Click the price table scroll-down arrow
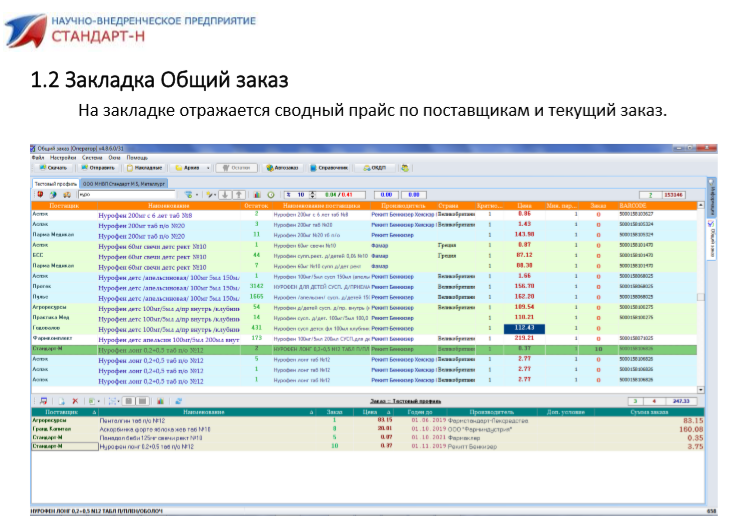Screen dimensions: 732x516 [x=701, y=389]
